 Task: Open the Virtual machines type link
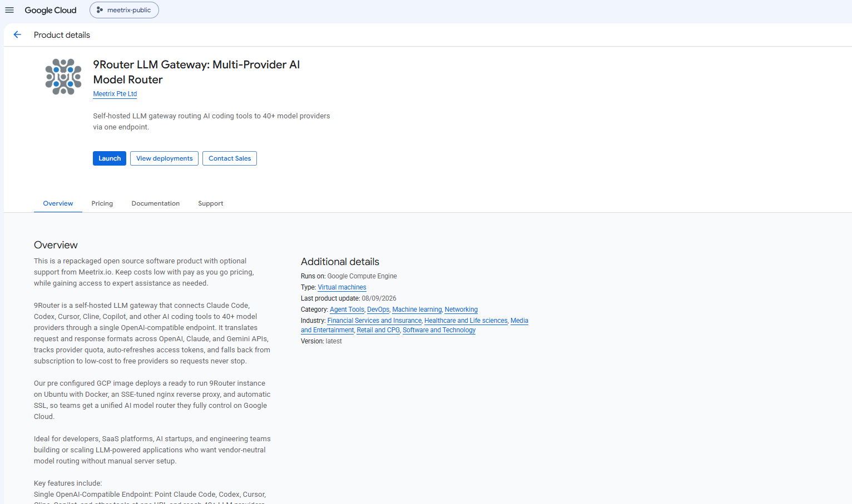click(x=342, y=287)
